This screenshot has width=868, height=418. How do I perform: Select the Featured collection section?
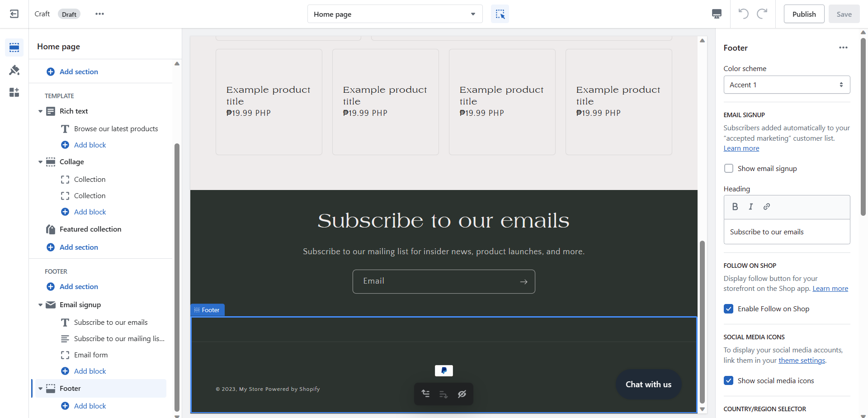coord(90,229)
